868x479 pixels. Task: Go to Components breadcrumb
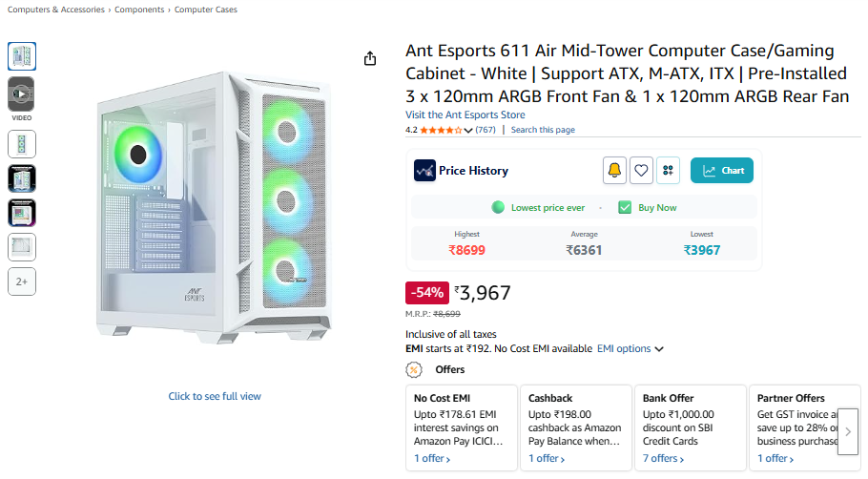[x=139, y=10]
